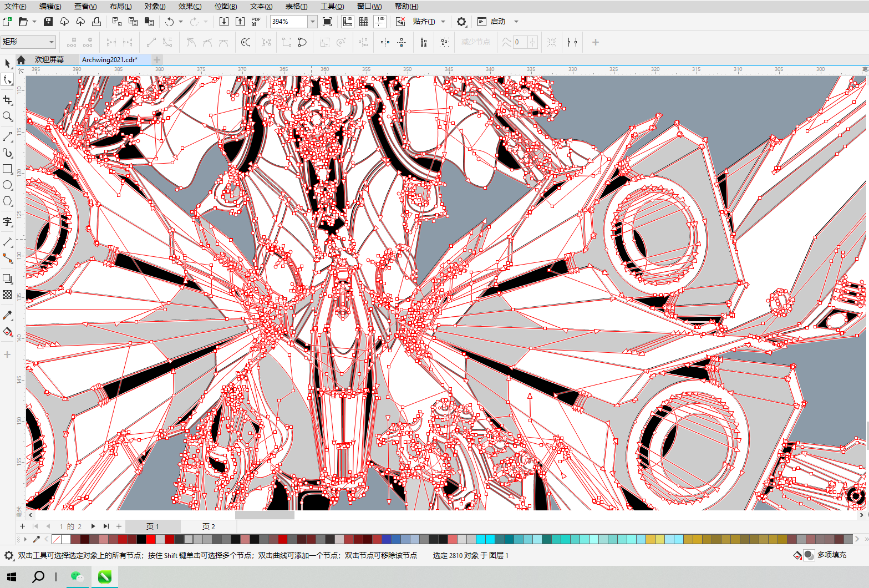
Task: Toggle the Snap Off button
Action: coord(400,22)
